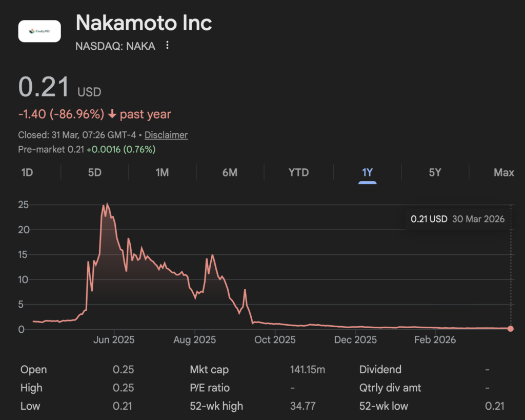Screen dimensions: 525x420
Task: Switch to the 1D chart view
Action: [27, 173]
